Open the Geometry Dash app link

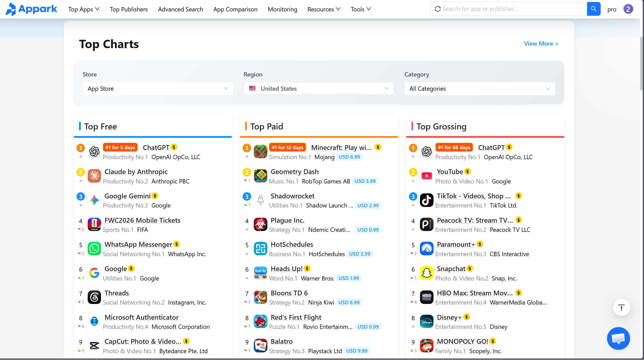click(295, 172)
